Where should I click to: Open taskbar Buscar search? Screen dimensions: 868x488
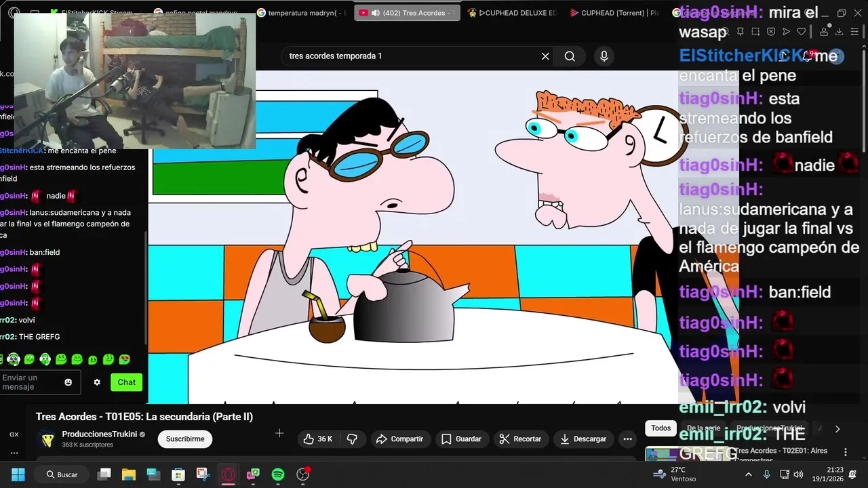[62, 474]
